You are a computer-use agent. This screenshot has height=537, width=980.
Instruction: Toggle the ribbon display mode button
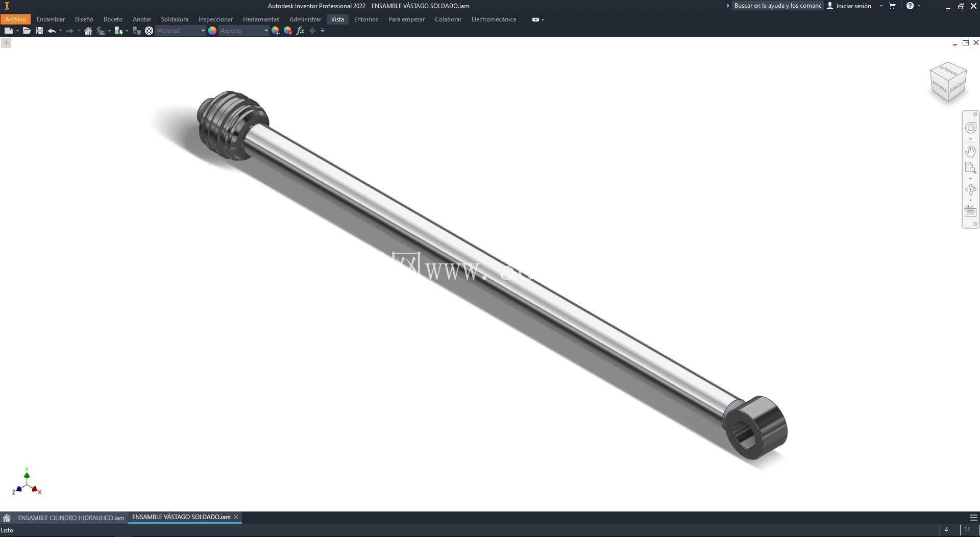535,19
